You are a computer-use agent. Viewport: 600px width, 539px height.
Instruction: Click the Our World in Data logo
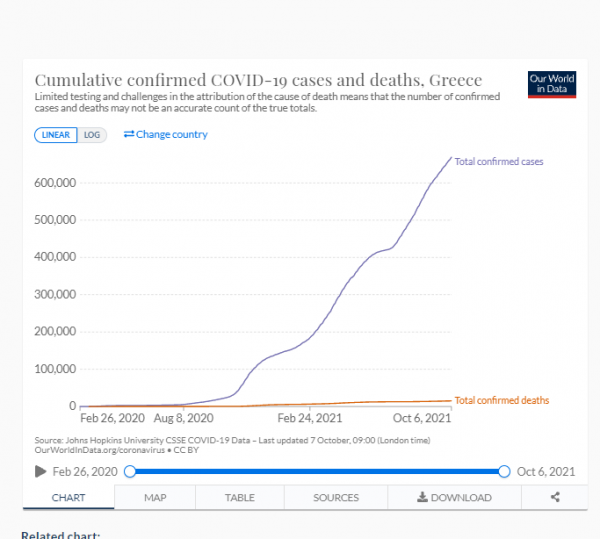click(x=550, y=84)
